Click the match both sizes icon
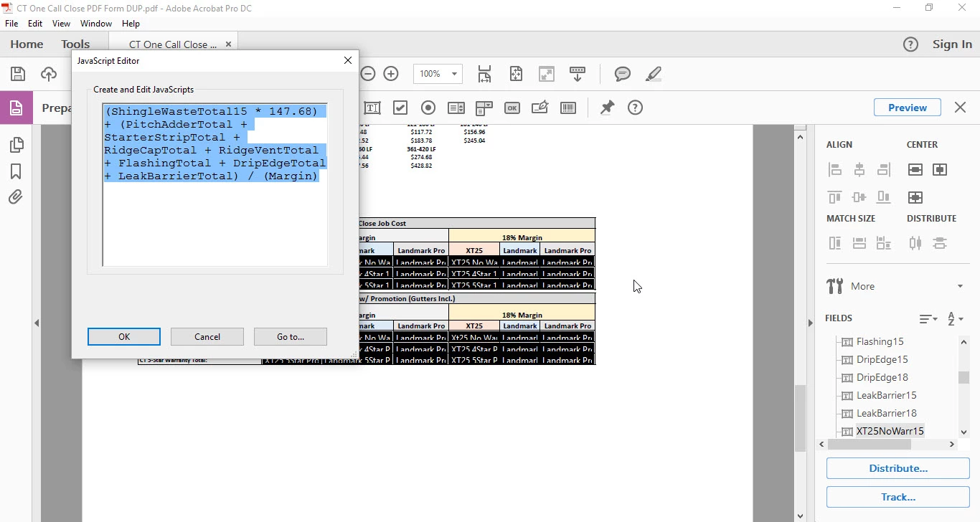This screenshot has height=522, width=980. pos(884,243)
